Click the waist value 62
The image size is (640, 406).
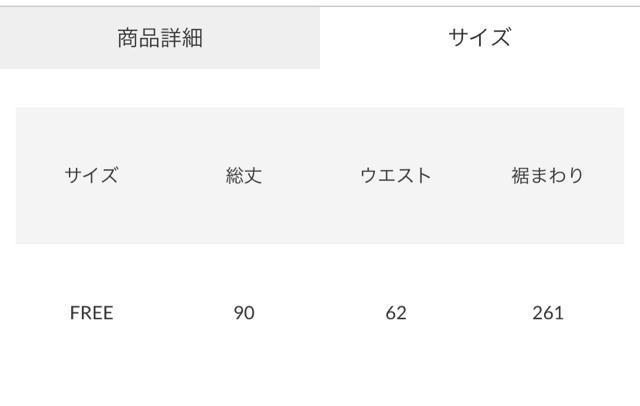396,313
